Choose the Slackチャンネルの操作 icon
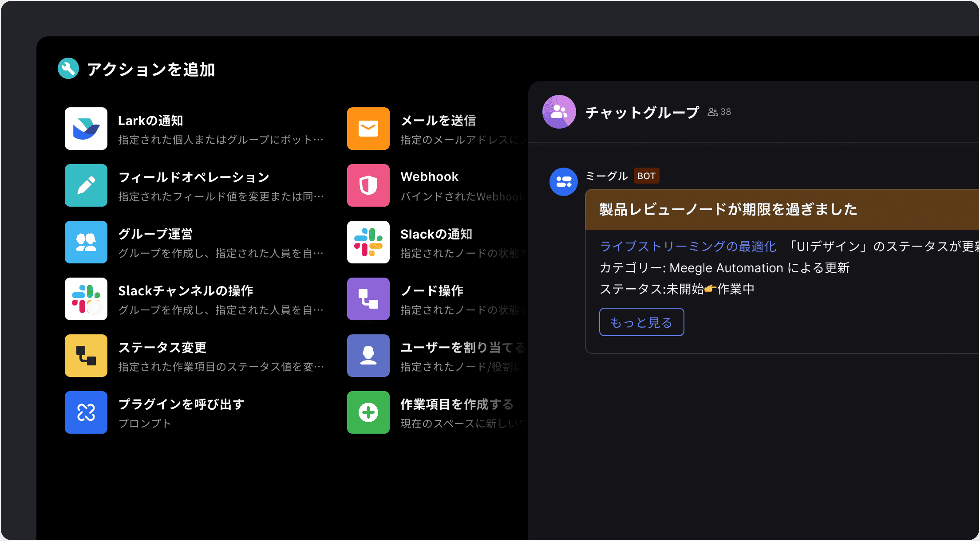Viewport: 980px width, 541px height. (x=86, y=299)
